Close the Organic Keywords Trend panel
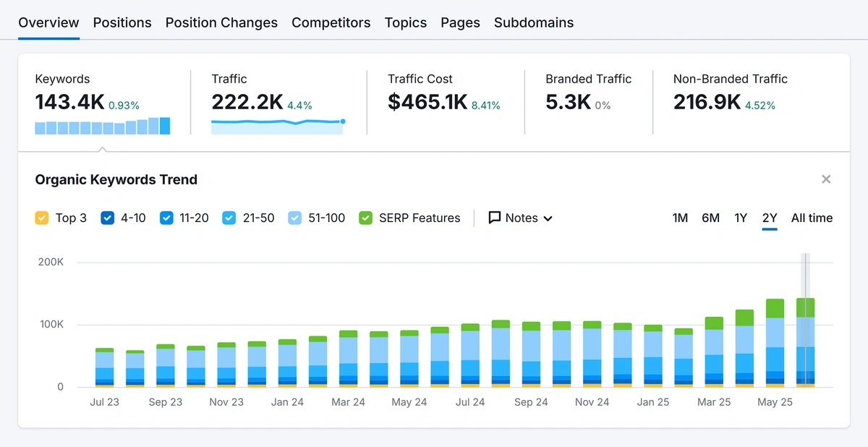Screen dimensions: 868x447 click(x=826, y=179)
